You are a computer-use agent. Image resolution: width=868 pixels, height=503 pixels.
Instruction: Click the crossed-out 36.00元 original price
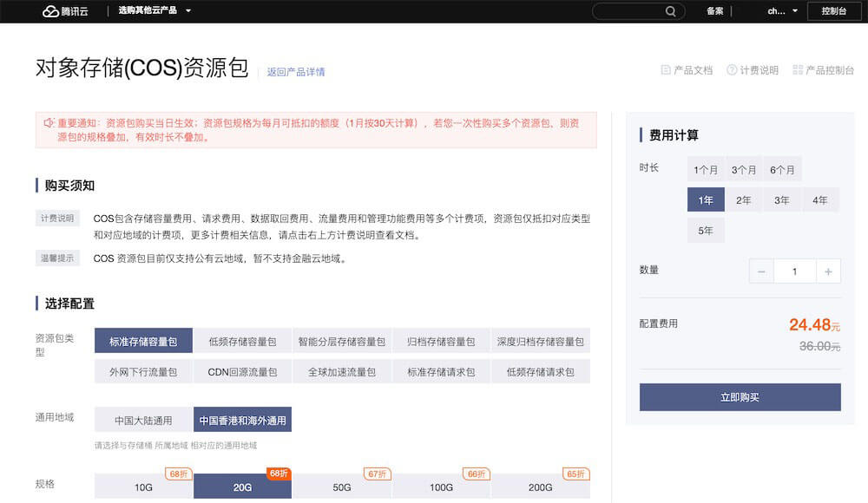point(820,346)
